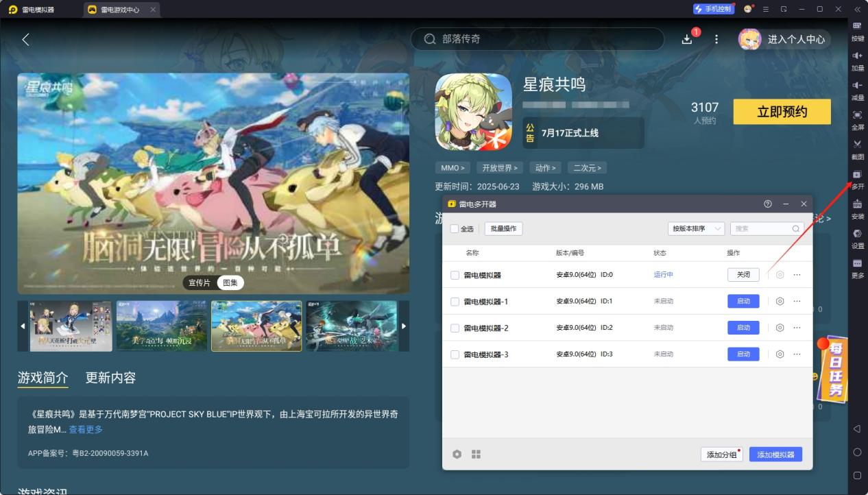Open settings gear for 雷电模拟器-3
Image resolution: width=868 pixels, height=495 pixels.
tap(780, 354)
